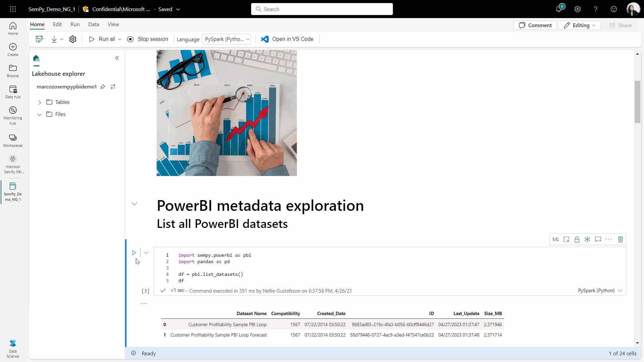Open the Editing mode dropdown
The width and height of the screenshot is (644, 362).
579,25
